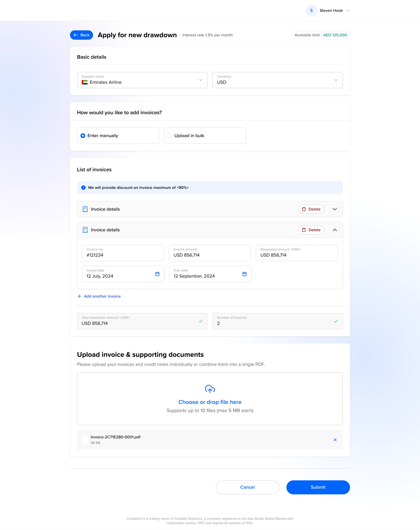The width and height of the screenshot is (420, 530).
Task: Click the blue info icon in discount notice
Action: pyautogui.click(x=83, y=188)
